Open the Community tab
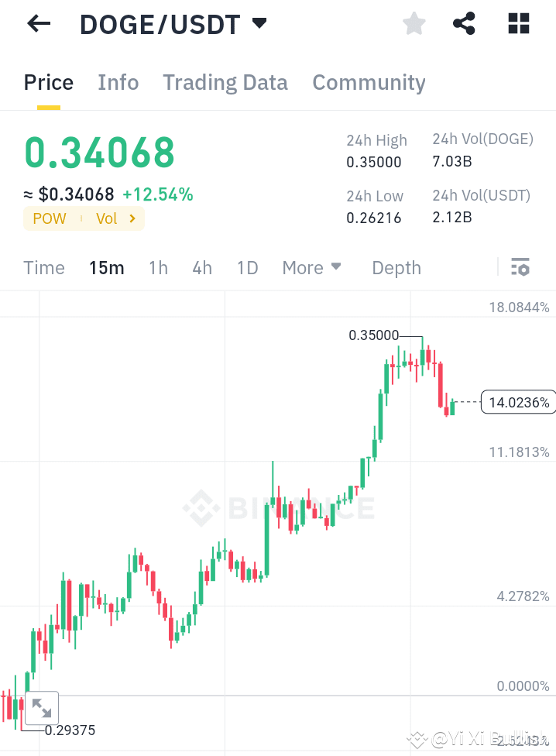This screenshot has width=556, height=756. click(x=369, y=82)
